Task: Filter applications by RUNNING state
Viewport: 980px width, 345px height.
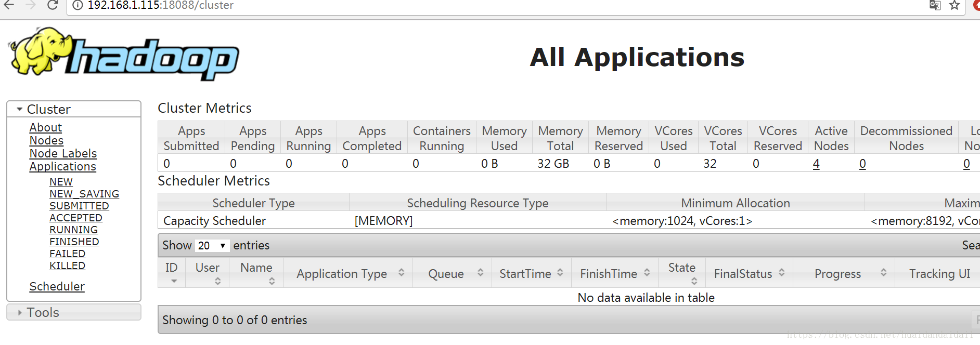Action: point(73,230)
